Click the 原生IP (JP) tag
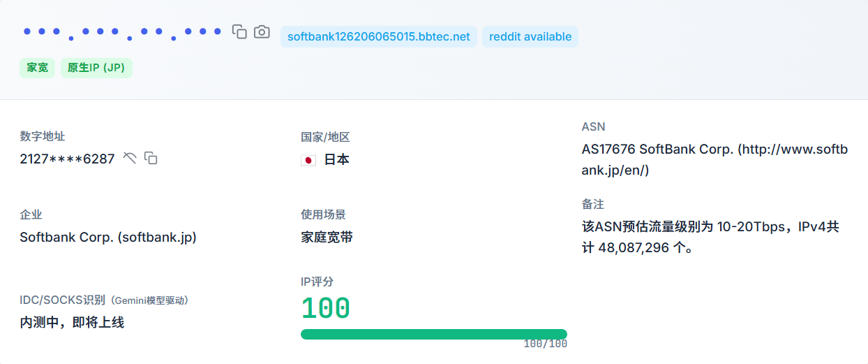 click(96, 68)
